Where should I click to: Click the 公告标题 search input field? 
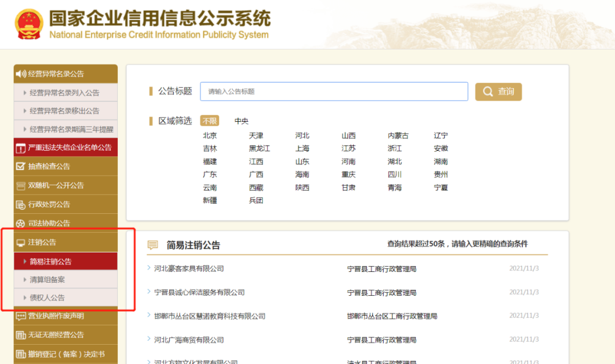(334, 92)
